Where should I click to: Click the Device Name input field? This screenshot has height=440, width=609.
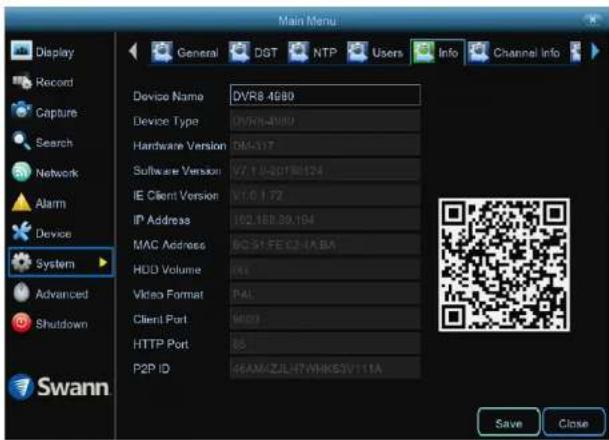[325, 95]
